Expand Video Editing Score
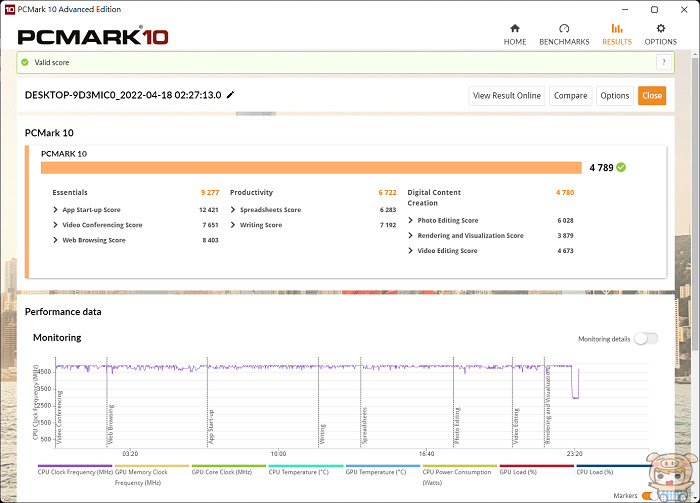 (411, 250)
